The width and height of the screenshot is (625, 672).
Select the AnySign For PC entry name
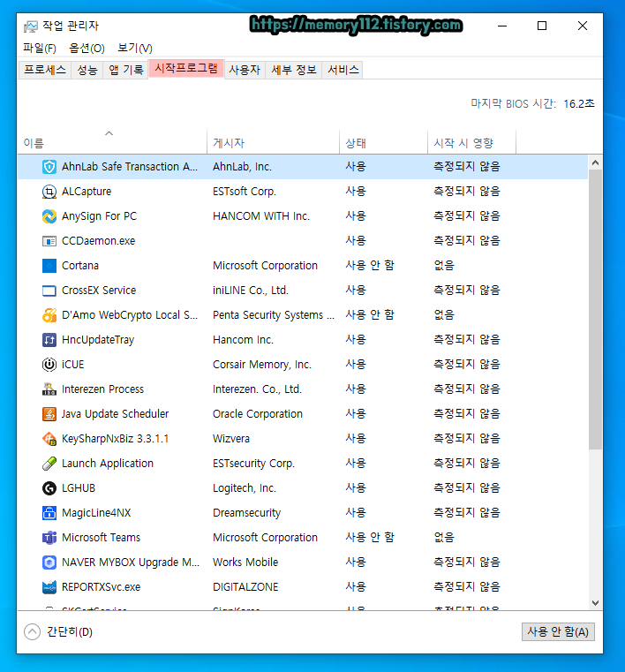(x=100, y=216)
